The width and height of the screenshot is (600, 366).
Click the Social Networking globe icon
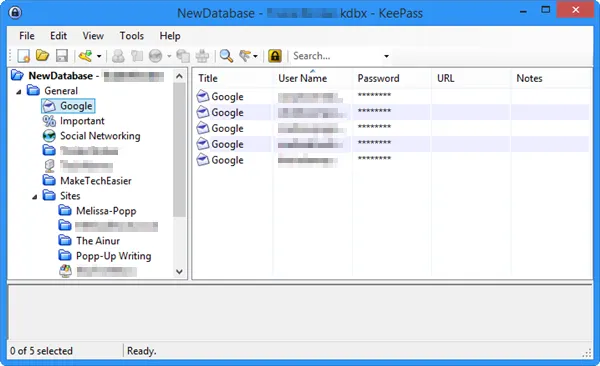49,136
